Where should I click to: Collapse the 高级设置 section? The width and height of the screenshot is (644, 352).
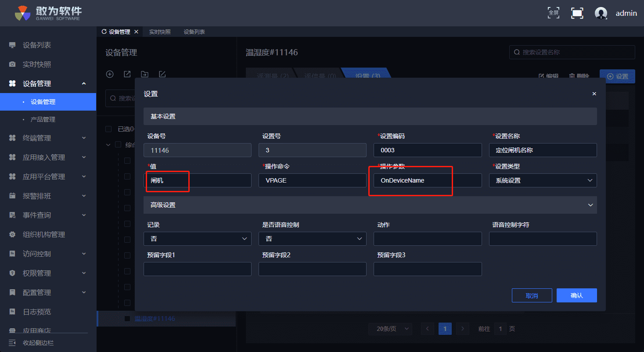pyautogui.click(x=590, y=205)
